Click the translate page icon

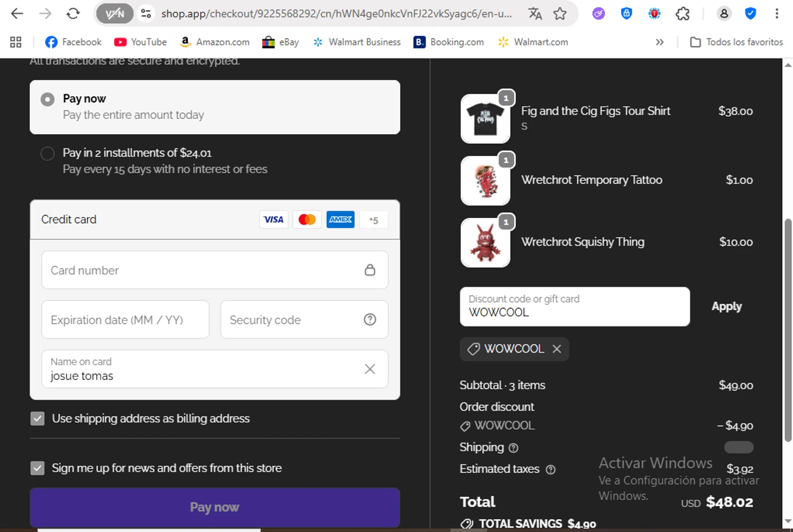(535, 14)
